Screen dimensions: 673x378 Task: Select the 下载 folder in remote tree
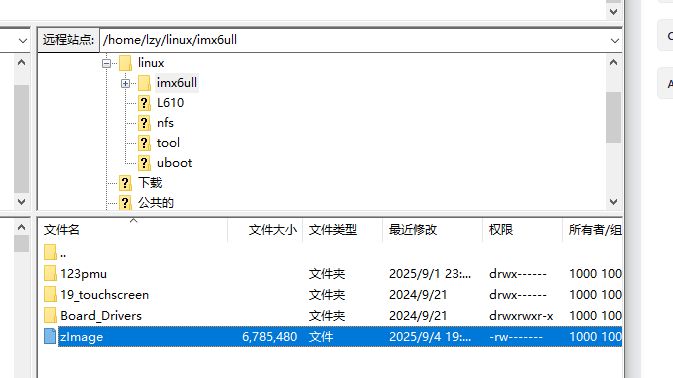pyautogui.click(x=150, y=183)
